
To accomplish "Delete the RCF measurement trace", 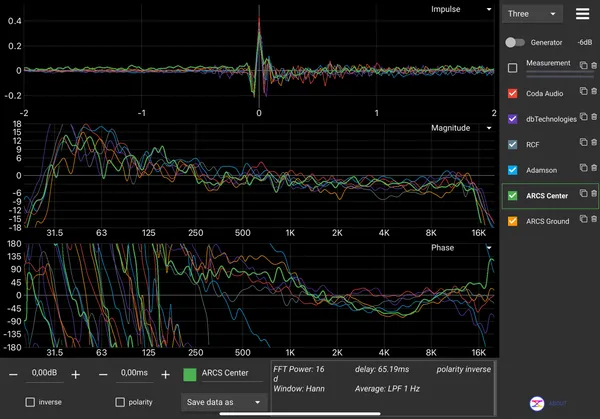I will pyautogui.click(x=594, y=142).
